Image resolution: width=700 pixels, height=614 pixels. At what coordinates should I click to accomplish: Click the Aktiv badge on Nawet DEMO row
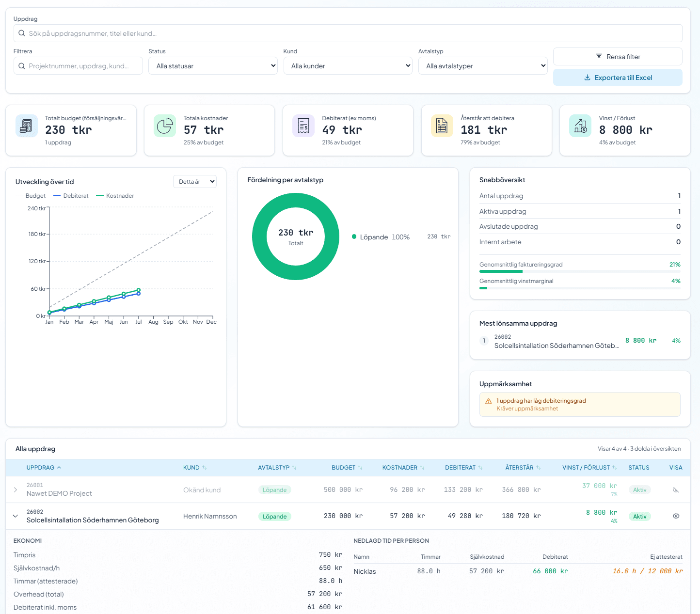(639, 490)
